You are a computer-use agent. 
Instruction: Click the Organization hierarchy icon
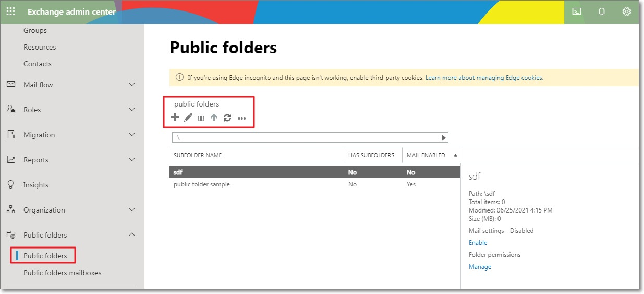click(11, 210)
